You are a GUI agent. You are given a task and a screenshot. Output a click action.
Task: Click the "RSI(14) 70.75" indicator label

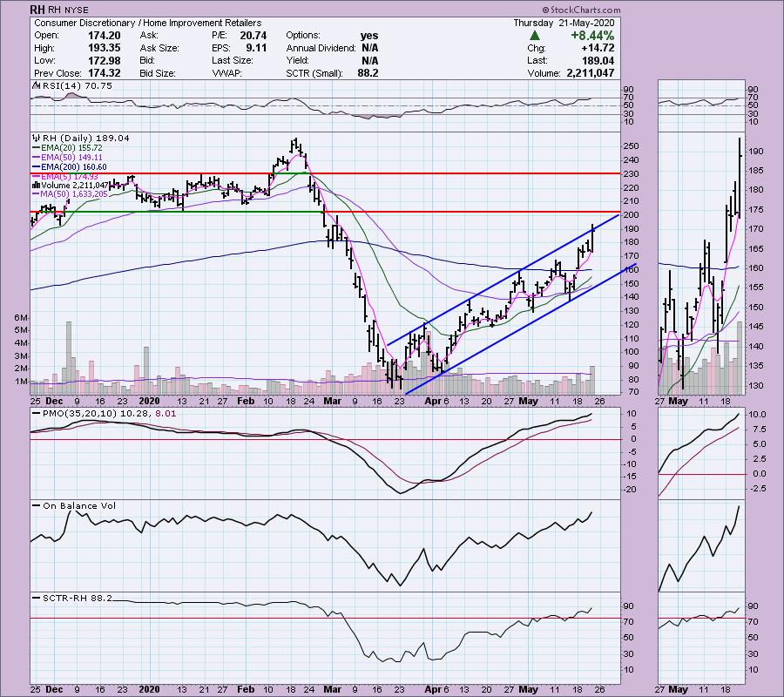78,86
